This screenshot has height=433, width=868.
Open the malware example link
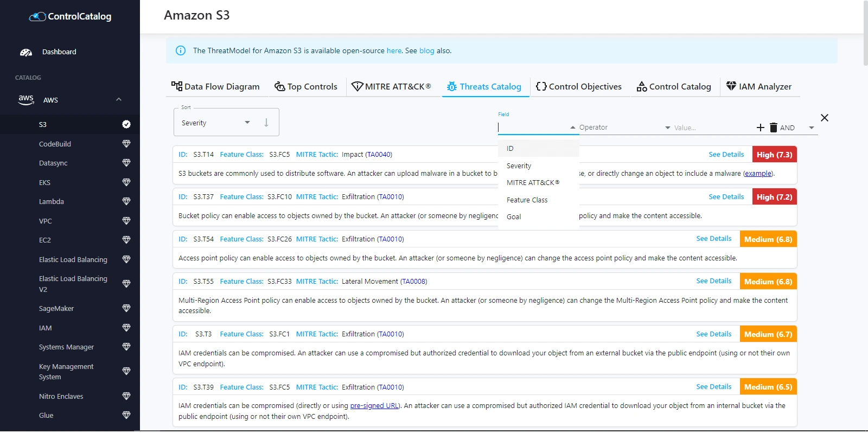pyautogui.click(x=758, y=174)
